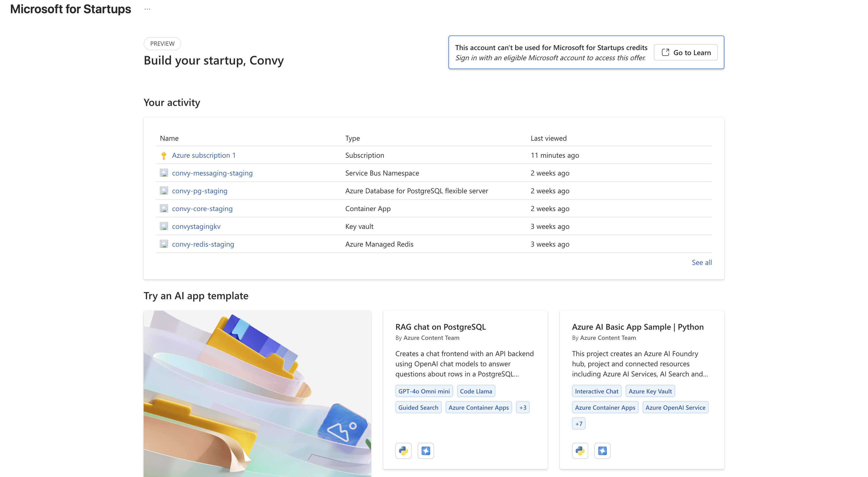Click the Go to Learn button

(x=686, y=53)
